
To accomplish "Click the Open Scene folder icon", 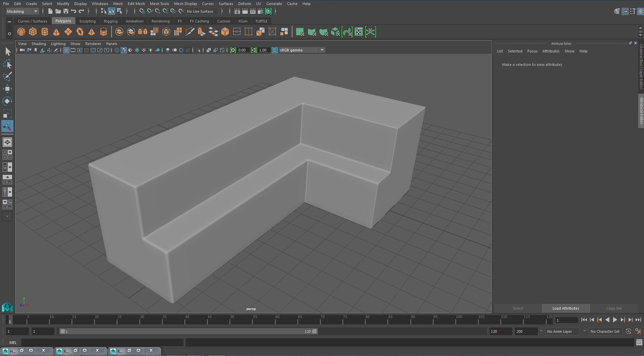I will click(x=58, y=11).
